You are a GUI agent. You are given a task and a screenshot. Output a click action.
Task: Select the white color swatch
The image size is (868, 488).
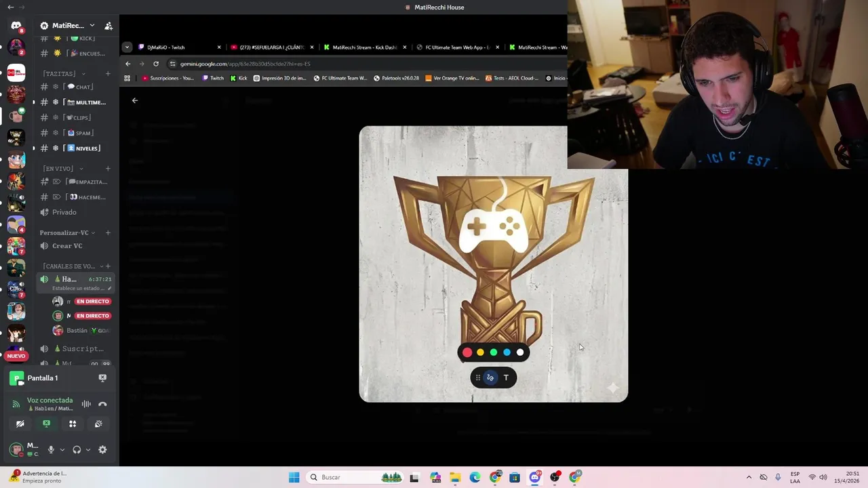(520, 352)
